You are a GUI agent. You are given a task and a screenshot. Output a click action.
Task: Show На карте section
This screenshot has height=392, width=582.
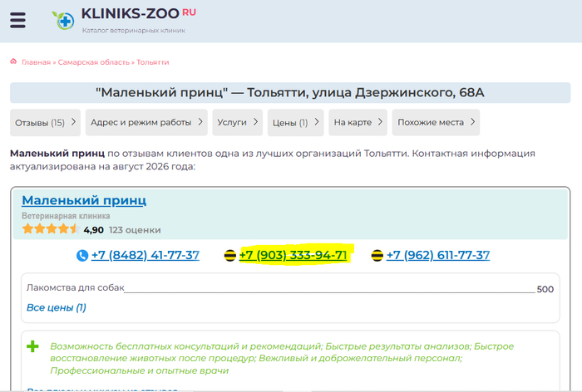(358, 122)
